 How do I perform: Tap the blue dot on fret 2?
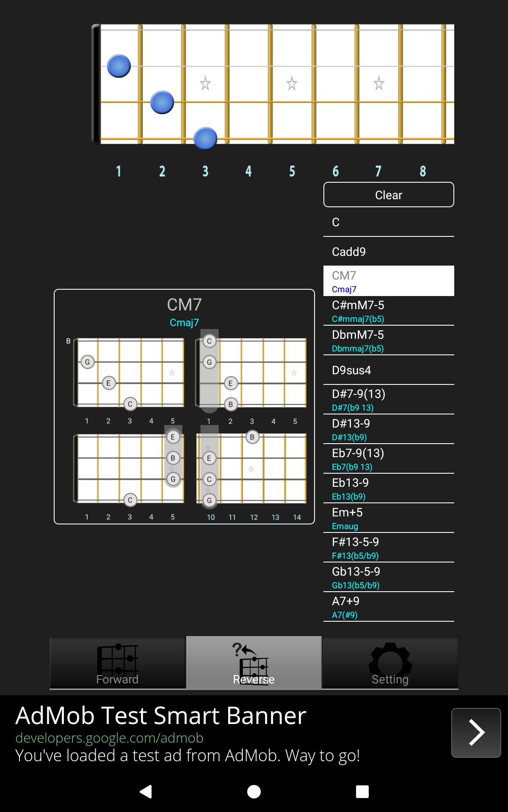pos(162,102)
